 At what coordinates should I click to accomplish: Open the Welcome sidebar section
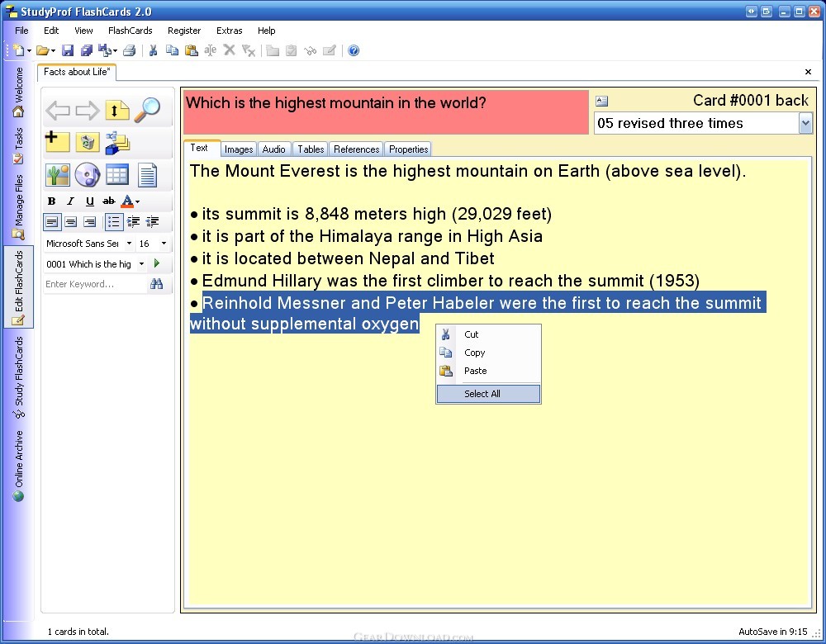(x=18, y=91)
